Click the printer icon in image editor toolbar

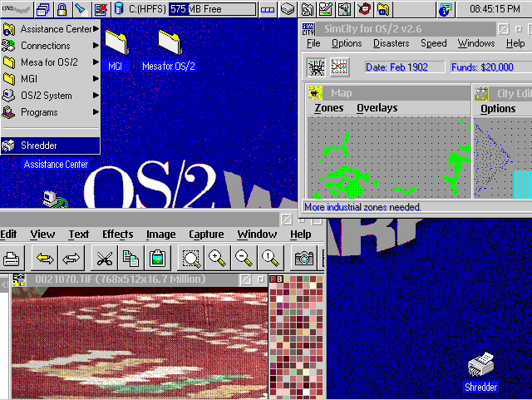click(x=12, y=258)
